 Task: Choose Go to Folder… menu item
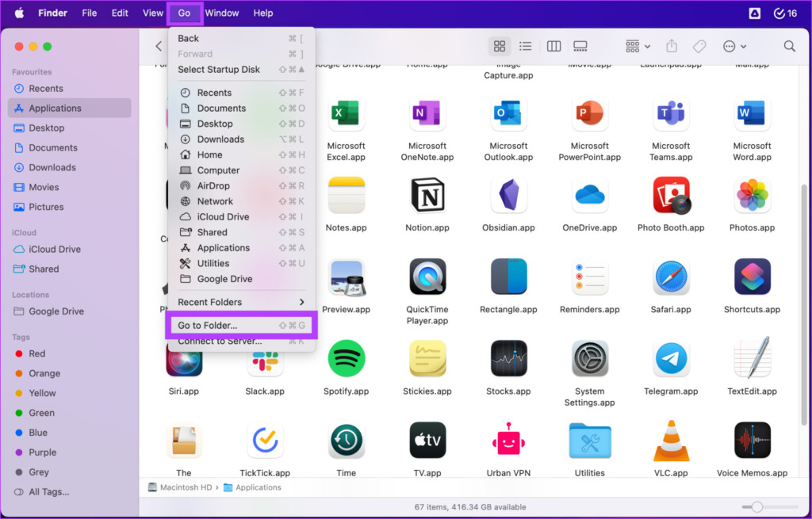(241, 326)
